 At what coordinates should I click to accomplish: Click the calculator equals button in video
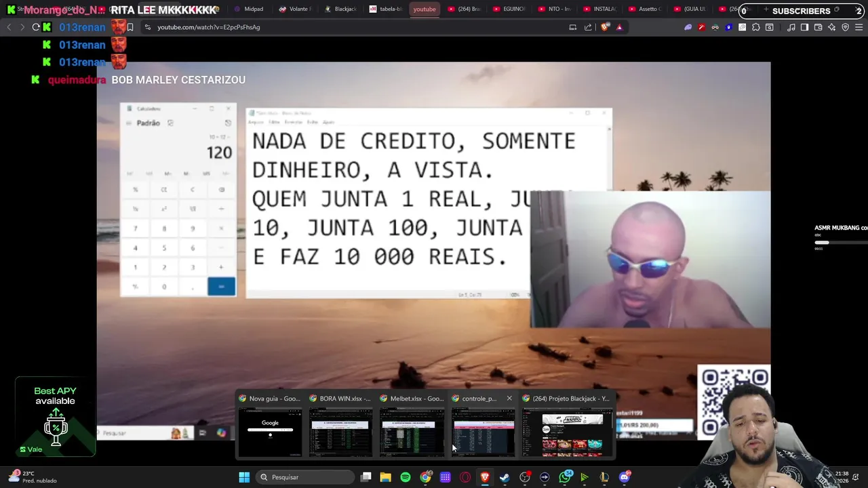221,287
